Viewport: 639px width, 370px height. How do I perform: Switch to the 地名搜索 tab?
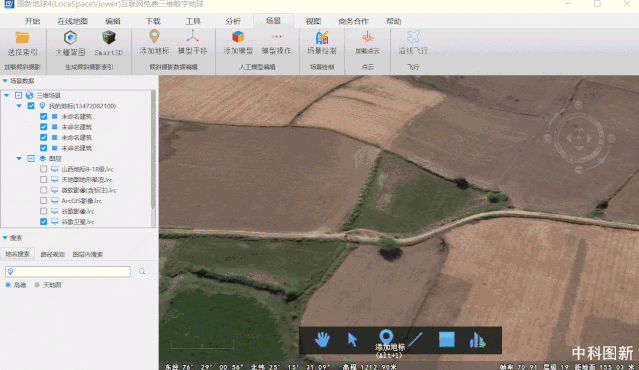18,254
